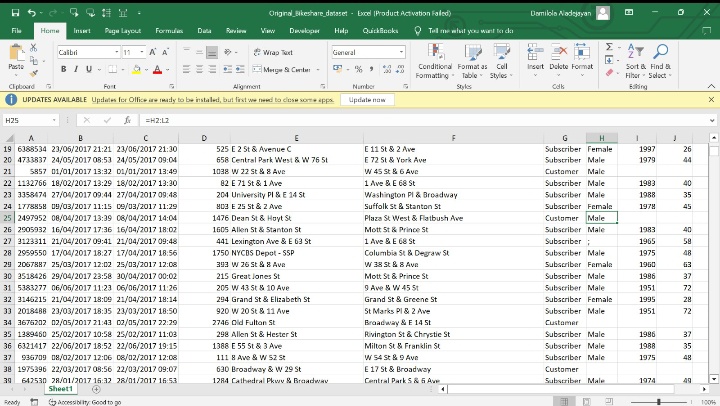Viewport: 720px width, 406px height.
Task: Open the borders menu icon
Action: (x=112, y=69)
